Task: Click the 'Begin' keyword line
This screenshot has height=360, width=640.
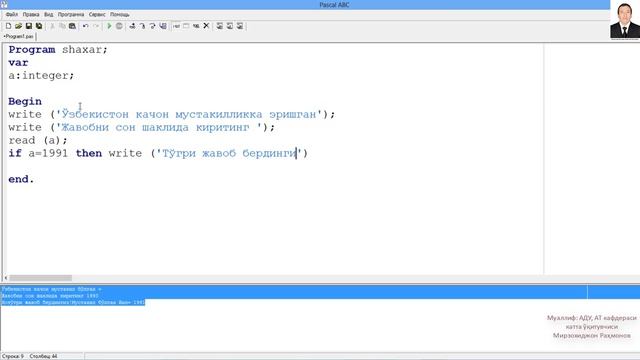Action: [25, 101]
